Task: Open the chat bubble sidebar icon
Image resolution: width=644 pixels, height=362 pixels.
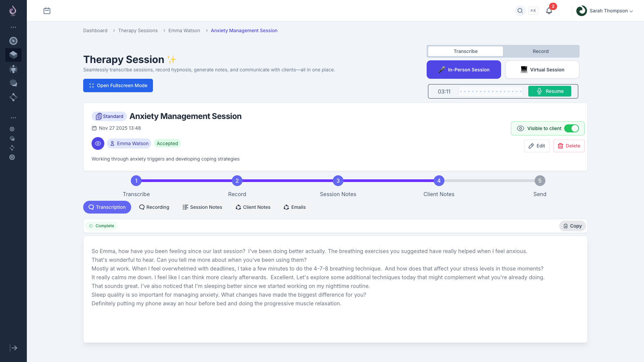Action: click(13, 83)
